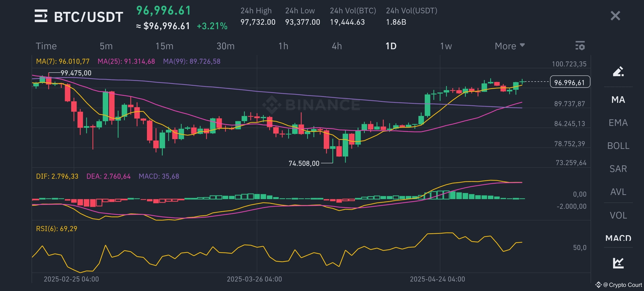Click the 24h Vol(BTC) value 19,444.63
644x291 pixels.
(x=347, y=22)
